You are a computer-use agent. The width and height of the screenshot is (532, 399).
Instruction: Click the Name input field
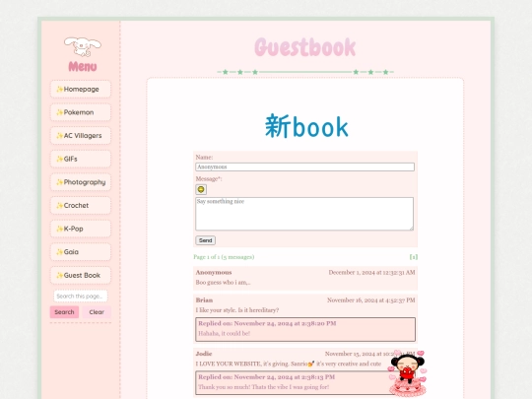(x=304, y=166)
